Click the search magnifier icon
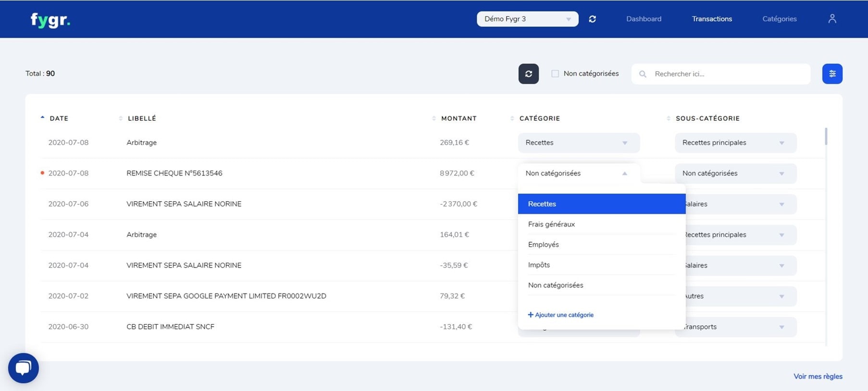 point(643,74)
